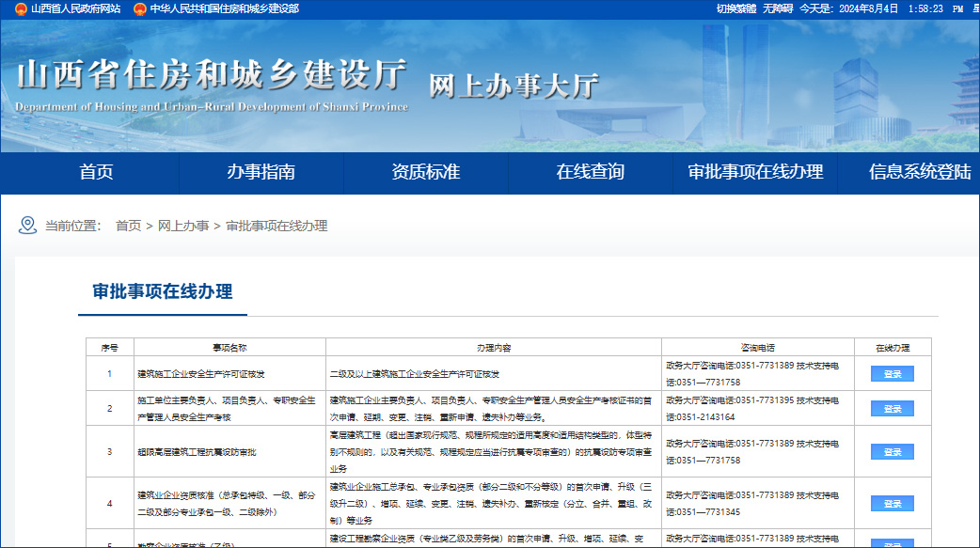Select text 二级及以上建筑施工企业安全生产许可证核发
980x548 pixels.
[x=415, y=374]
